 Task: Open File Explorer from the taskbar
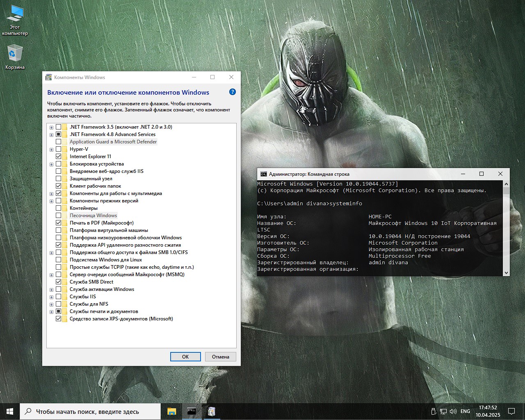click(x=171, y=411)
